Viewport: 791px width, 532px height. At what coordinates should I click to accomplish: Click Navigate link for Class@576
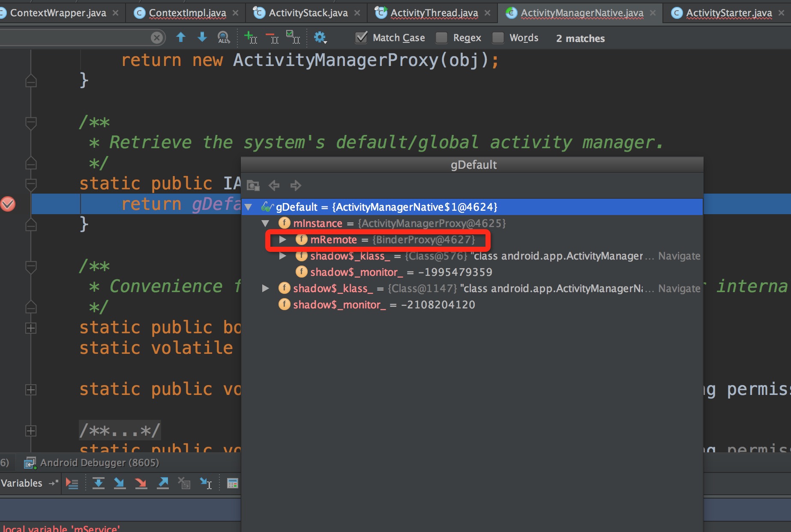pos(679,256)
